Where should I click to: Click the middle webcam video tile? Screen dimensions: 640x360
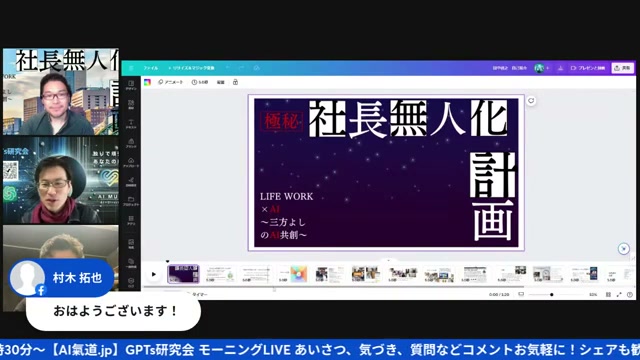[61, 180]
